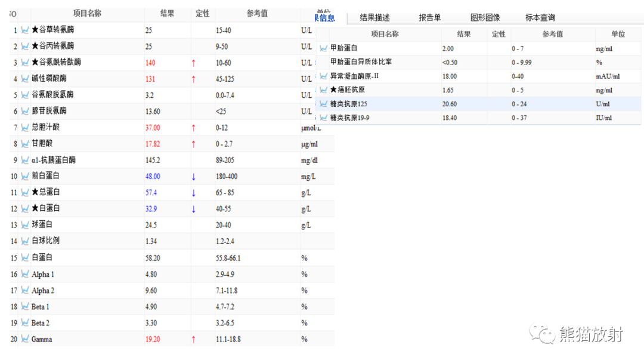Image resolution: width=644 pixels, height=363 pixels.
Task: Open trend chart icon for 甘胆酸
Action: click(25, 143)
